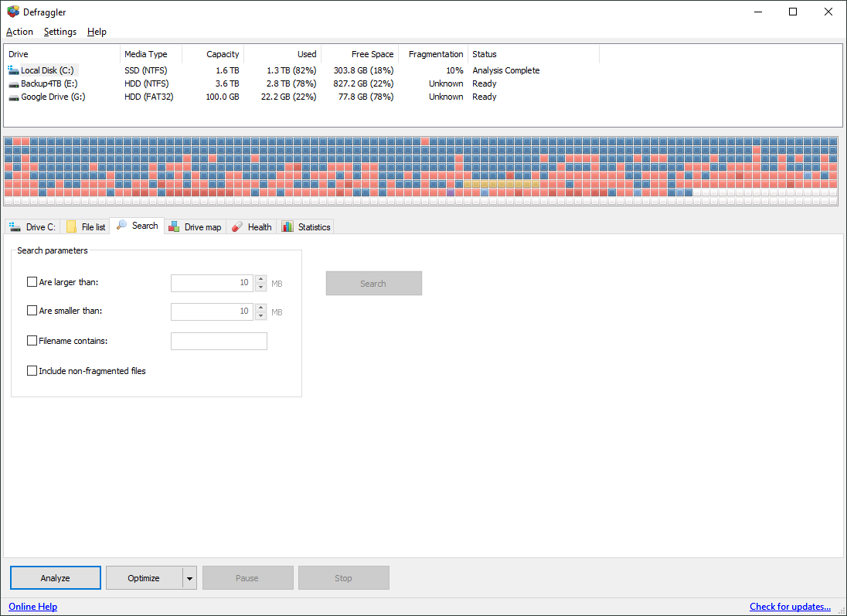Sort by the Fragmentation column header
The height and width of the screenshot is (616, 847).
click(x=434, y=54)
